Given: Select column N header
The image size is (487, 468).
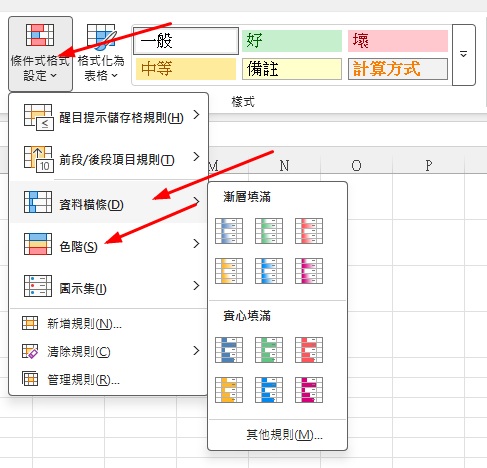Looking at the screenshot, I should [284, 165].
